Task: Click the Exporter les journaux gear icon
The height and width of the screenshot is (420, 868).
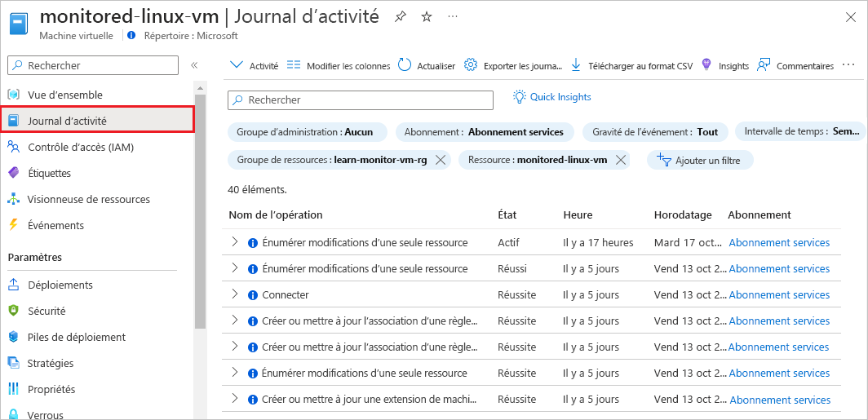Action: (471, 65)
